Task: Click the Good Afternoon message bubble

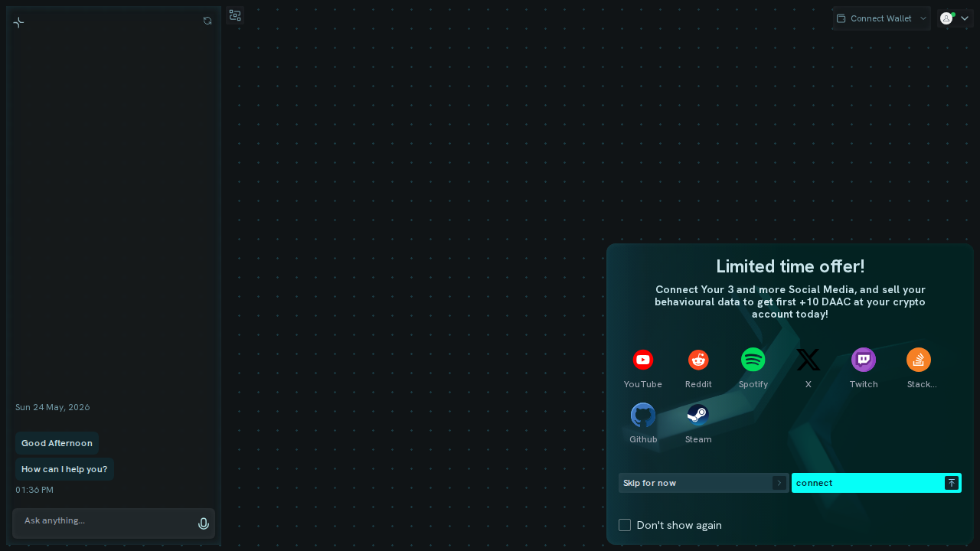Action: [57, 443]
